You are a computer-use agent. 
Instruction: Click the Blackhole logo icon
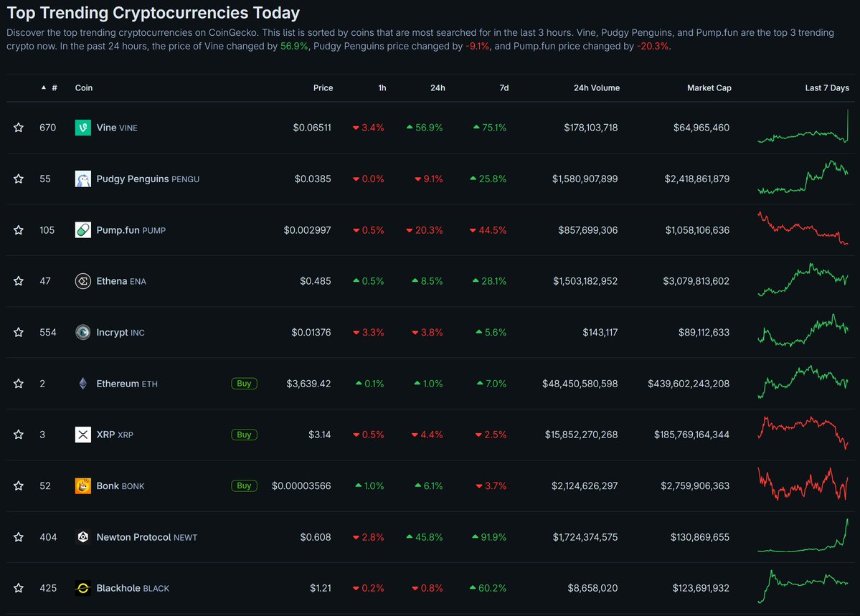click(x=82, y=588)
